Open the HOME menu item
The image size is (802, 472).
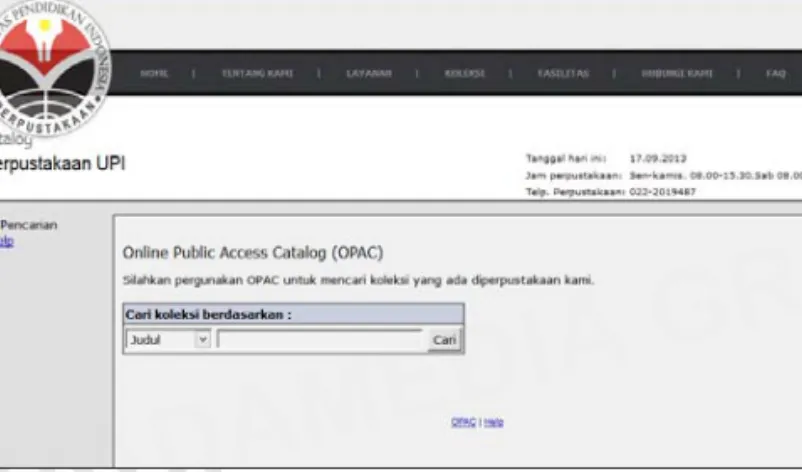click(154, 74)
